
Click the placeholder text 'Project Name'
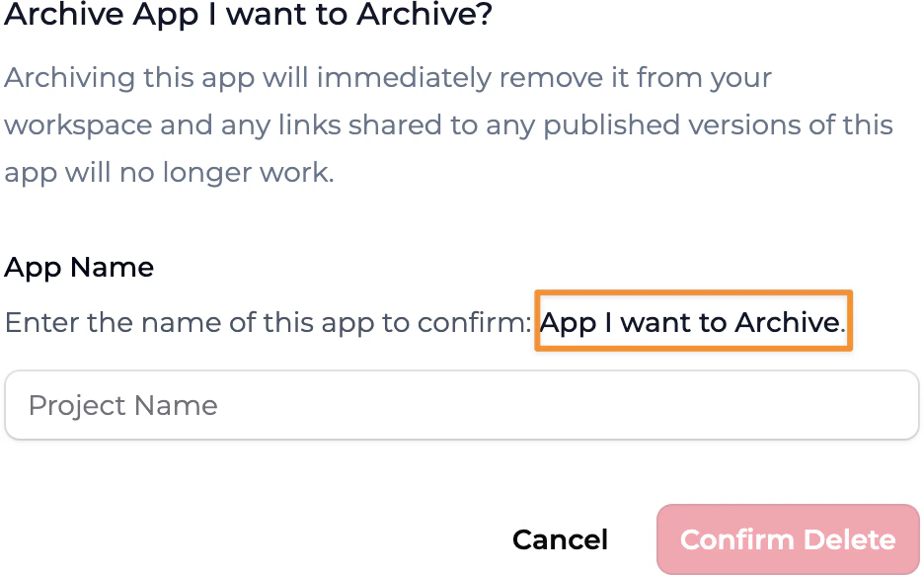[122, 405]
